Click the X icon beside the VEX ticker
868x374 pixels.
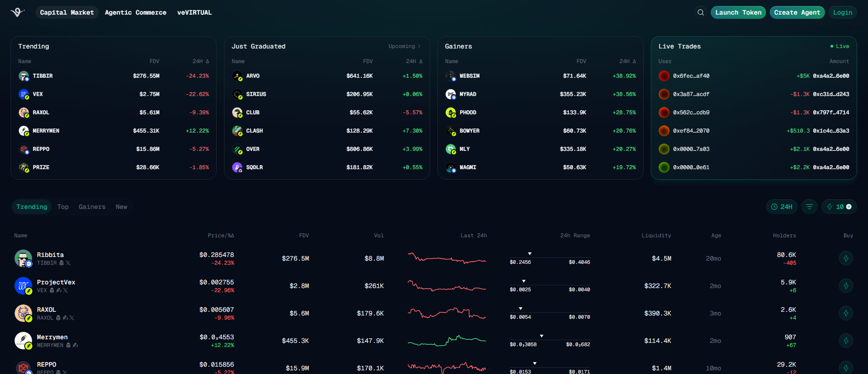pyautogui.click(x=65, y=290)
